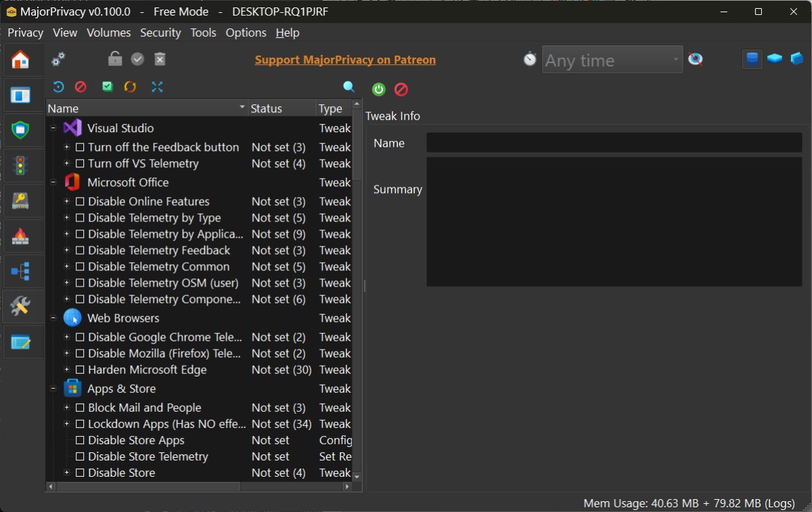Check the Turn off VS Telemetry box
The image size is (812, 512).
coord(80,163)
